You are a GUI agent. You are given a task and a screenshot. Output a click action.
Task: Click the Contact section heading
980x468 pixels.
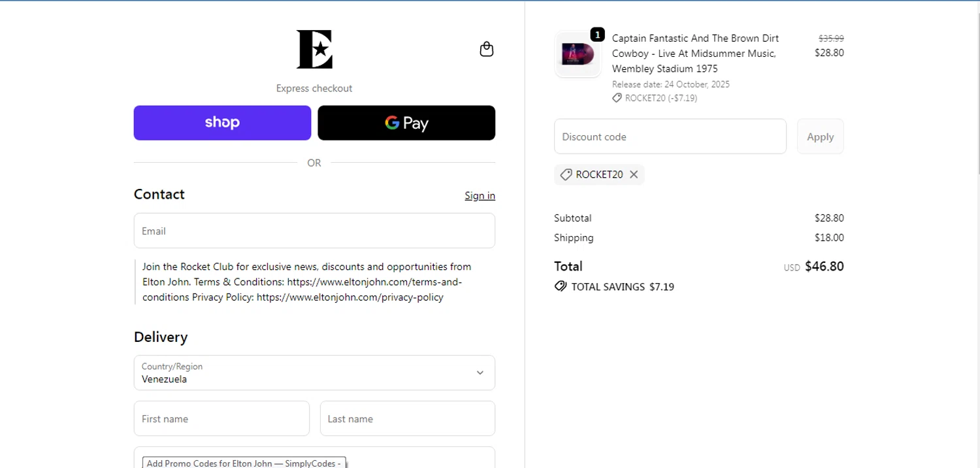159,194
